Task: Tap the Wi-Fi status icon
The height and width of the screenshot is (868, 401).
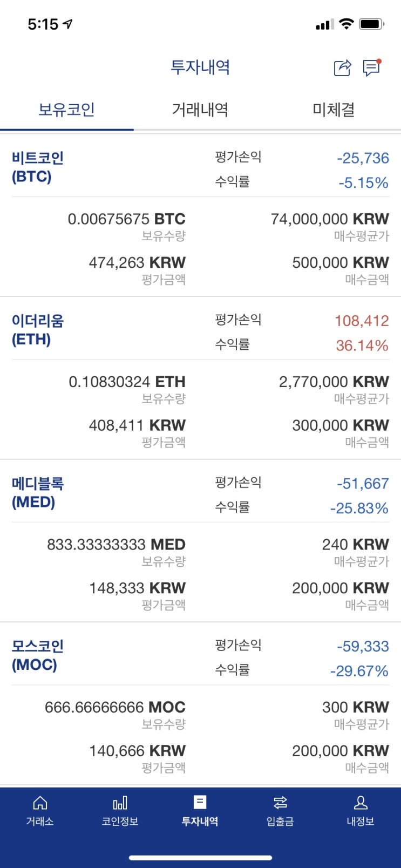Action: coord(346,24)
